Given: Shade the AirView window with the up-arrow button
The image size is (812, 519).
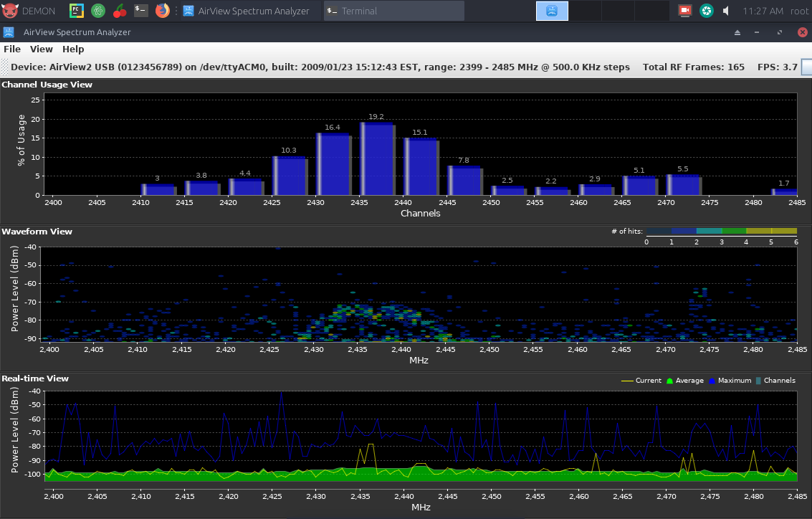Looking at the screenshot, I should (x=737, y=33).
